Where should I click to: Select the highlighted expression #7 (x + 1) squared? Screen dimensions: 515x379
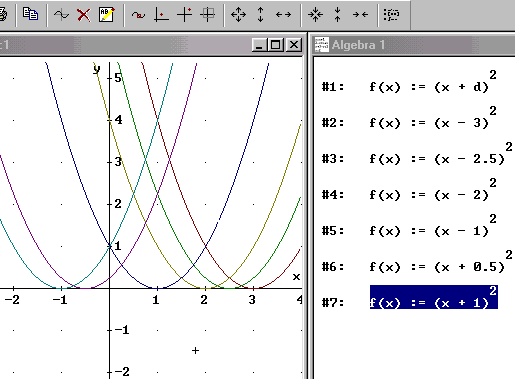point(434,297)
